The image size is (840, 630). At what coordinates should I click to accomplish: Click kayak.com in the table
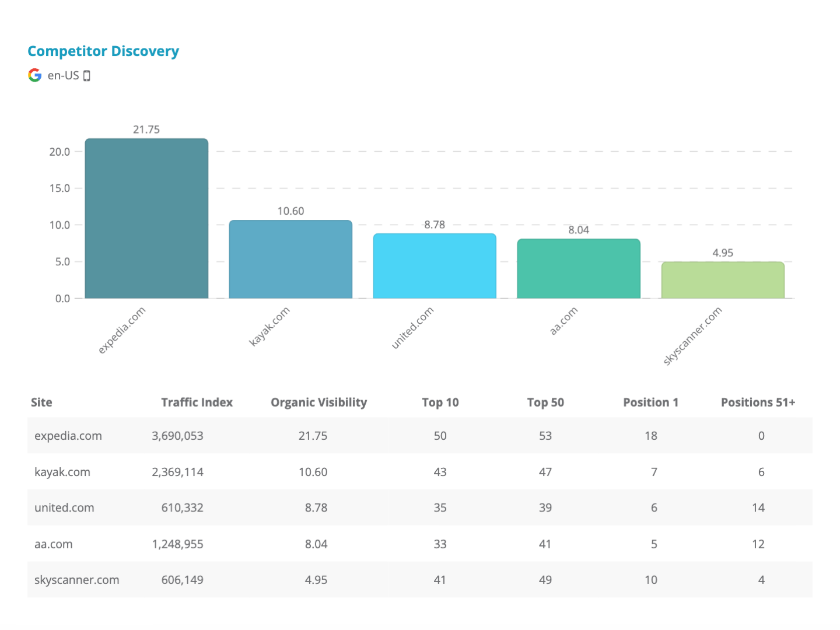coord(62,472)
